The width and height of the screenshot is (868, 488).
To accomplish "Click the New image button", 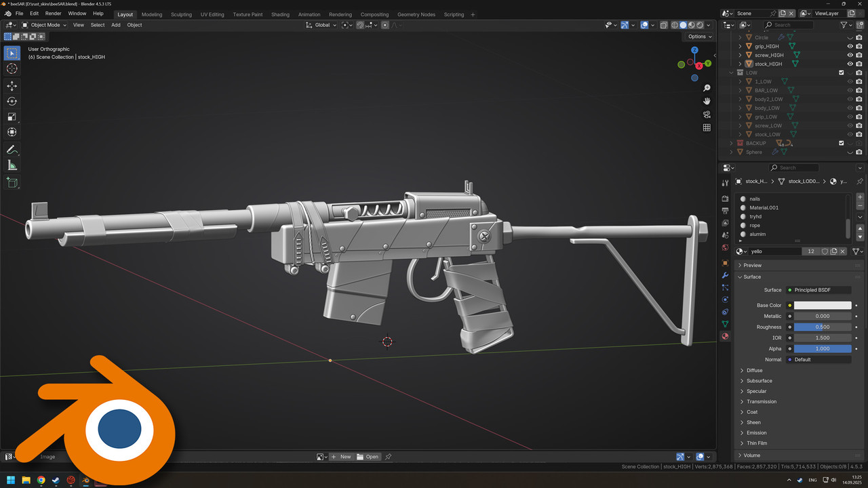I will 341,457.
